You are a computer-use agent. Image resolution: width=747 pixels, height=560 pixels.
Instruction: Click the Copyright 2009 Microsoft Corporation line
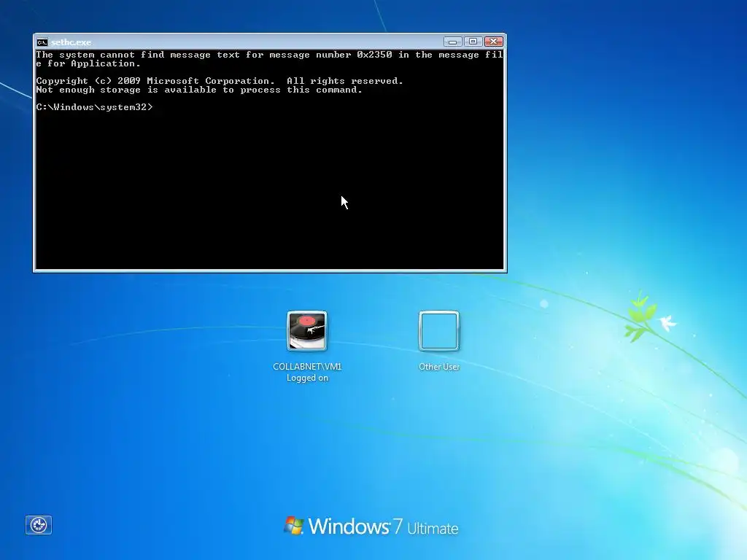tap(220, 81)
